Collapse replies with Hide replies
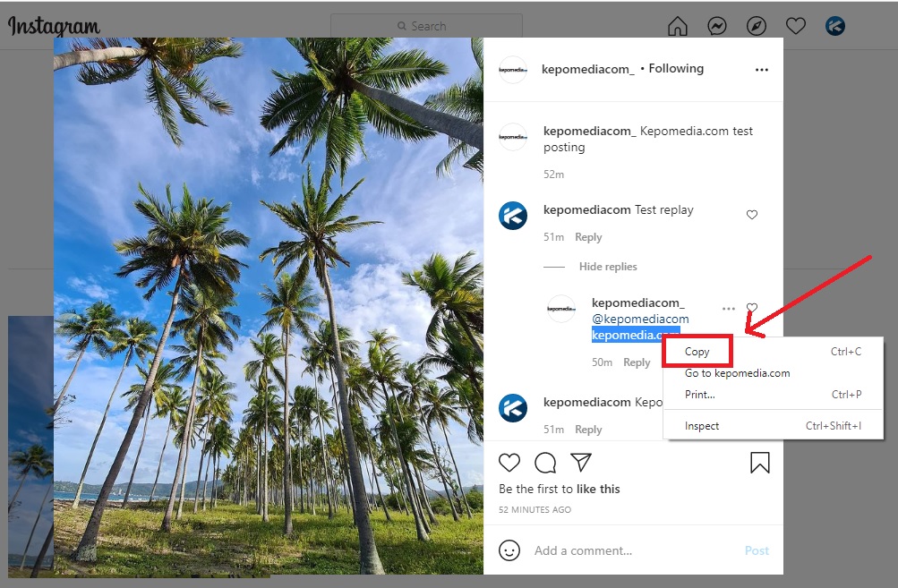The height and width of the screenshot is (588, 898). pyautogui.click(x=608, y=266)
